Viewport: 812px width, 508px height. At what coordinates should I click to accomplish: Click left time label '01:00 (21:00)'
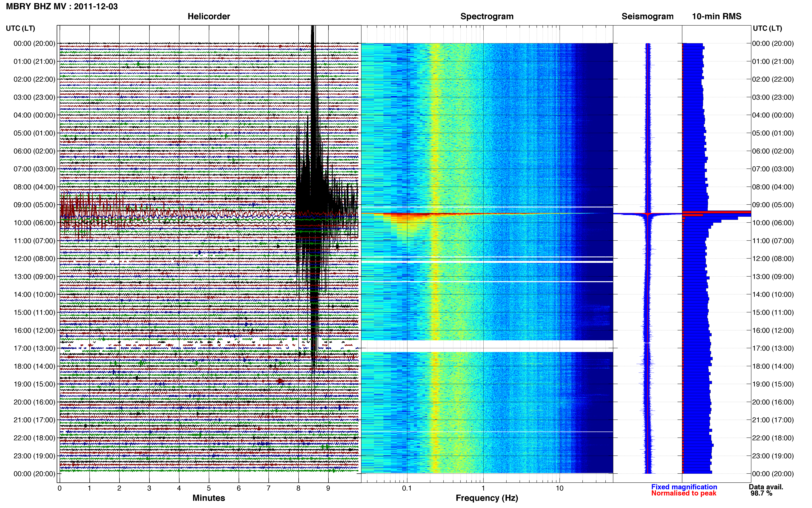coord(34,62)
